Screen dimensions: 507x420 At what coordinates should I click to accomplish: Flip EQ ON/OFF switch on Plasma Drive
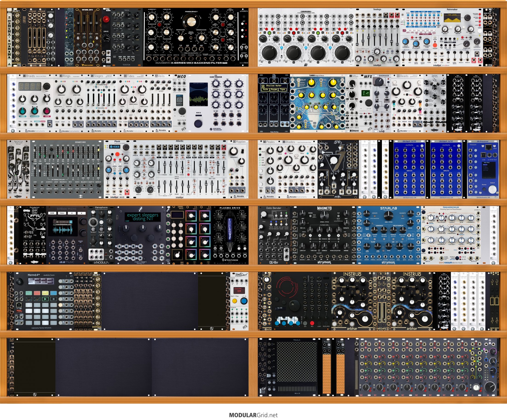click(x=215, y=248)
